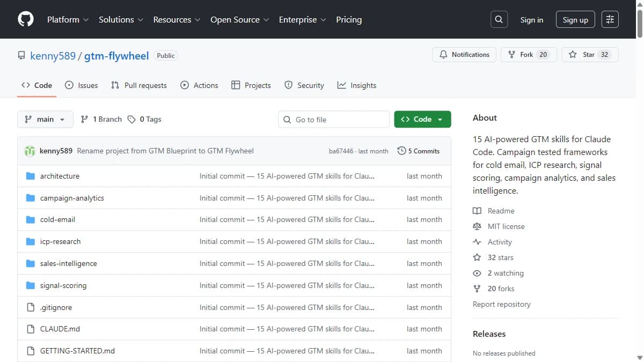This screenshot has width=644, height=362.
Task: Expand the Solutions menu
Action: tap(121, 19)
